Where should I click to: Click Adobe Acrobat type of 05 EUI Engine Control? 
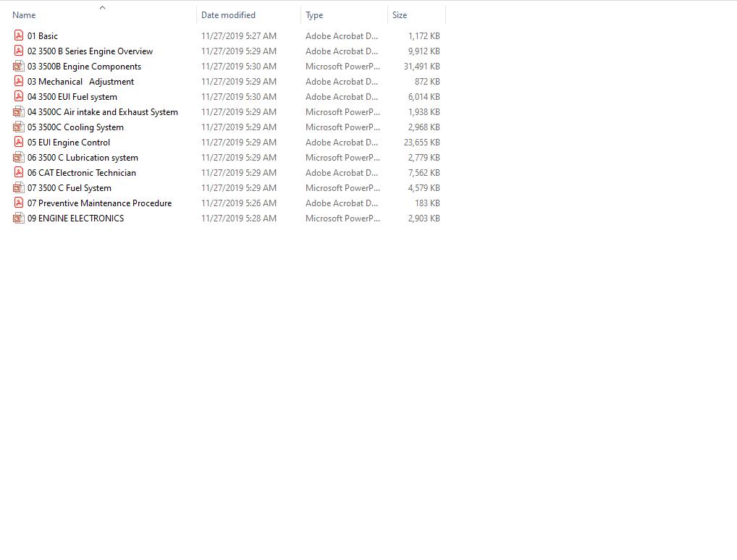(x=342, y=142)
